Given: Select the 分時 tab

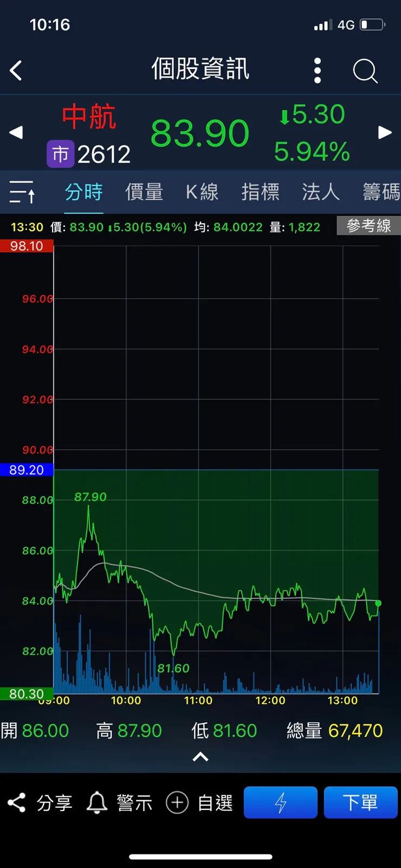Looking at the screenshot, I should pos(84,192).
